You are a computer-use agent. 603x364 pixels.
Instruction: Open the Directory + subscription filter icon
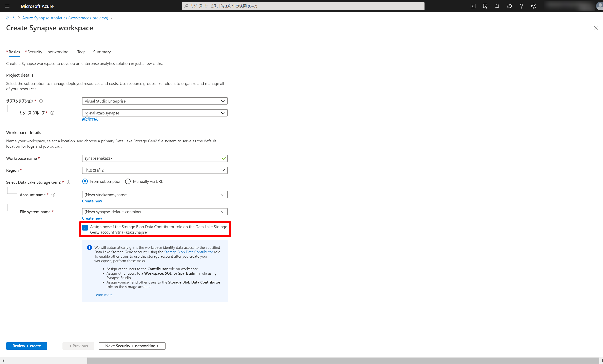click(x=485, y=6)
